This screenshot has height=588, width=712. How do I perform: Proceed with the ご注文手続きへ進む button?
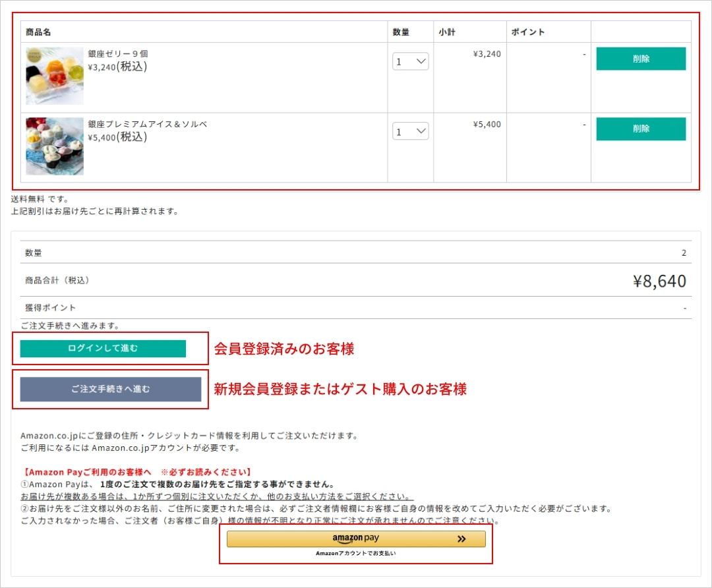pyautogui.click(x=110, y=389)
